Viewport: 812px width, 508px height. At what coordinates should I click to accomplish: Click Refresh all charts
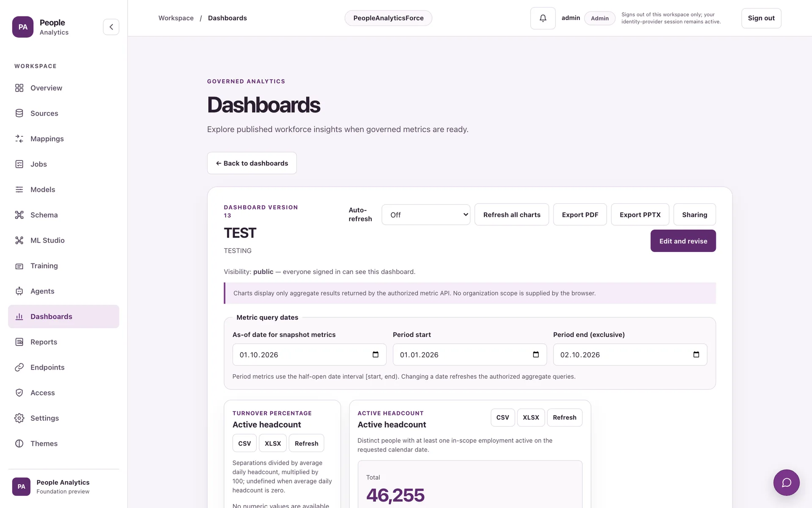tap(512, 215)
